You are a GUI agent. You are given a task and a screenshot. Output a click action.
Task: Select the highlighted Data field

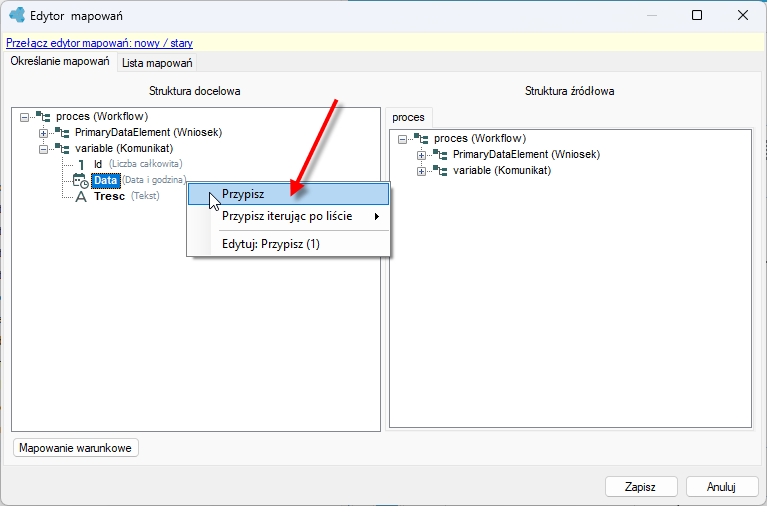click(106, 181)
